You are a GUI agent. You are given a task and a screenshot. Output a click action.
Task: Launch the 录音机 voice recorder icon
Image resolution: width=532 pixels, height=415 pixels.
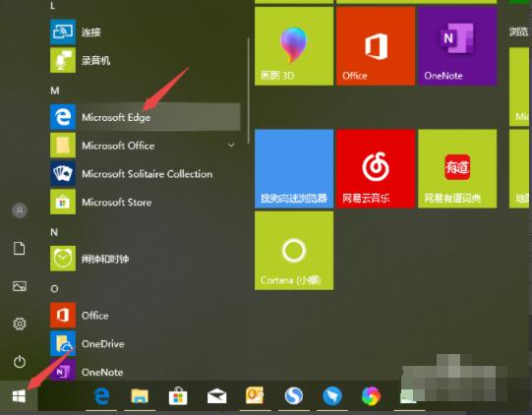(x=63, y=60)
